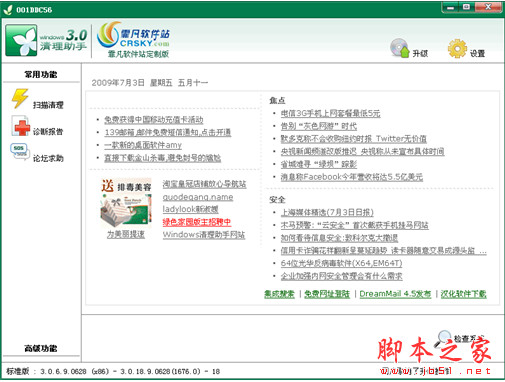
Task: Open the 默多克 Twitter无价值 news link
Action: coord(354,139)
